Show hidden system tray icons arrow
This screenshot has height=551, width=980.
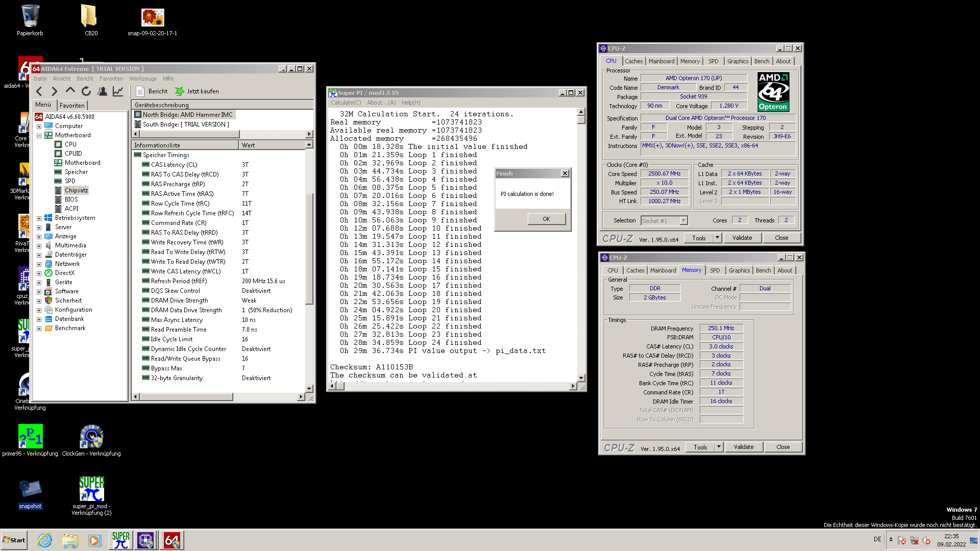point(891,540)
